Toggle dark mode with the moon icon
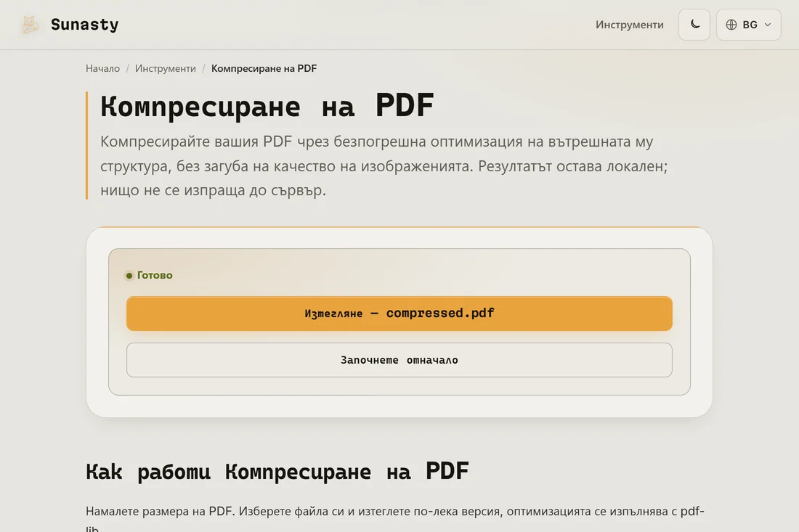799x532 pixels. point(694,25)
